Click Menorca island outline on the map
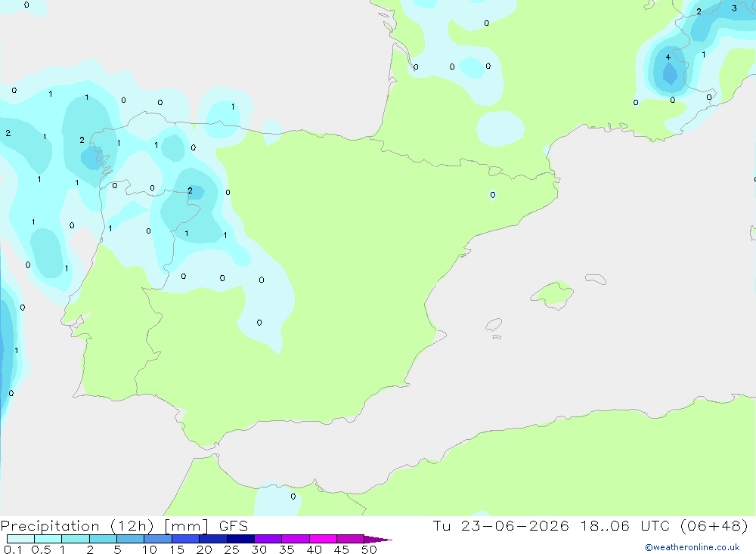Image resolution: width=756 pixels, height=554 pixels. 596,279
